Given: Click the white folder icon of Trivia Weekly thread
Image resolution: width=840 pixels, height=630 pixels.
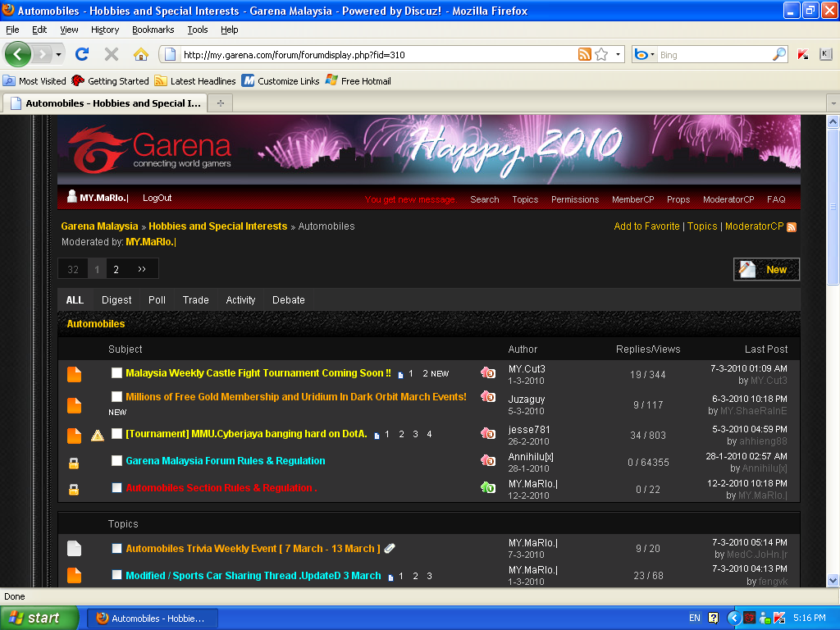Looking at the screenshot, I should tap(74, 549).
